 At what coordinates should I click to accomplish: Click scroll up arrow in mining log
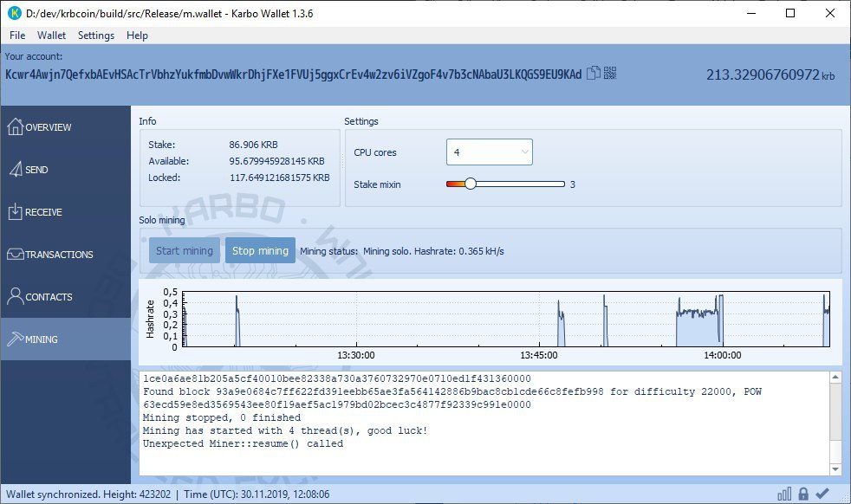pyautogui.click(x=835, y=377)
